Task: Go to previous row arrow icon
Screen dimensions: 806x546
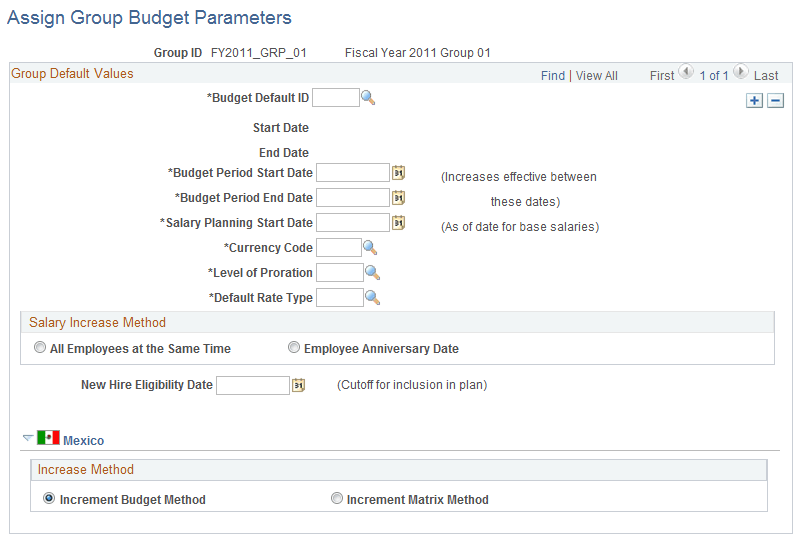Action: (x=686, y=71)
